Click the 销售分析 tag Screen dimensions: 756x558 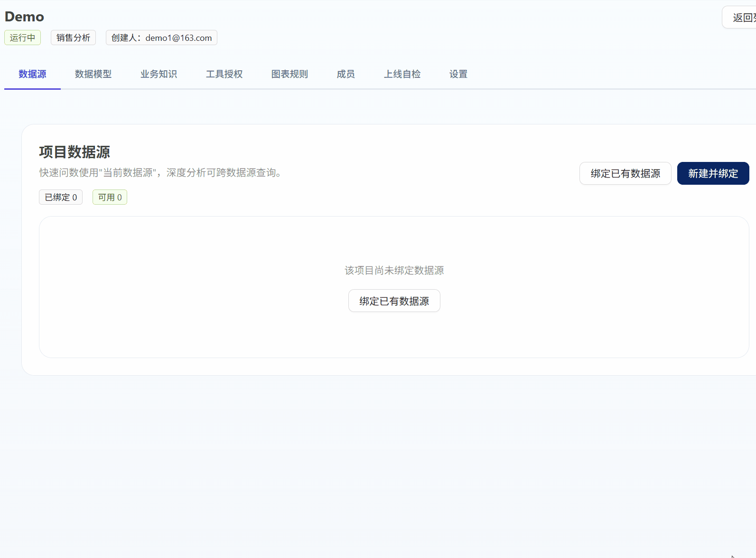click(x=73, y=38)
